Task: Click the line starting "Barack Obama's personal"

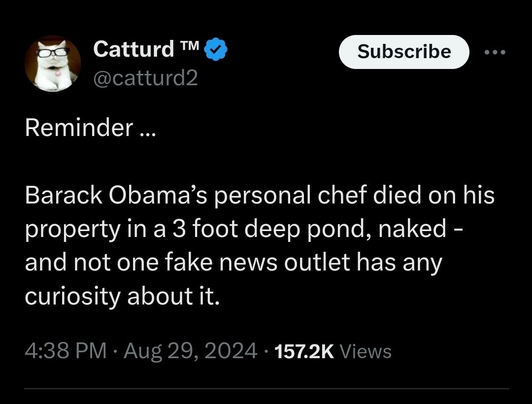Action: coord(259,196)
